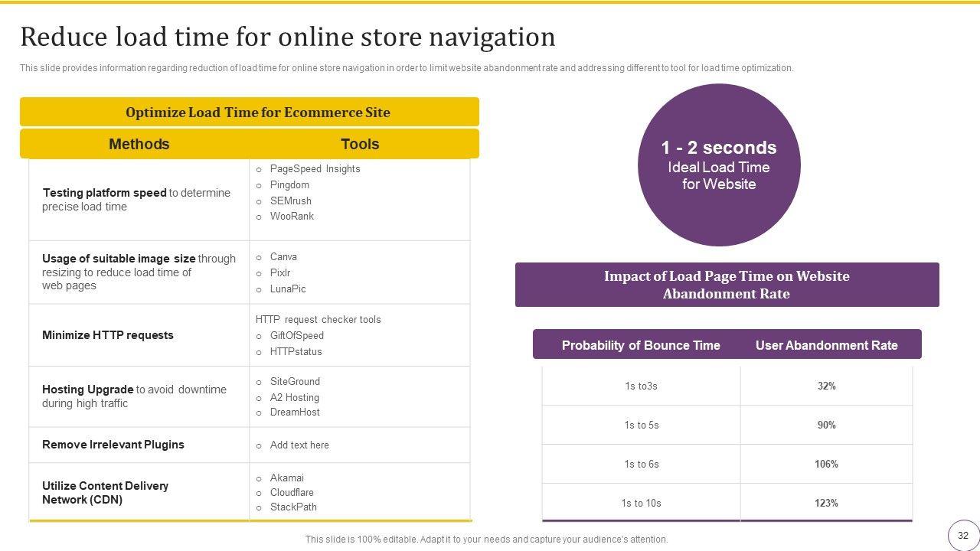Select the Optimize Load Time for Ecommerce Site banner

pyautogui.click(x=250, y=112)
